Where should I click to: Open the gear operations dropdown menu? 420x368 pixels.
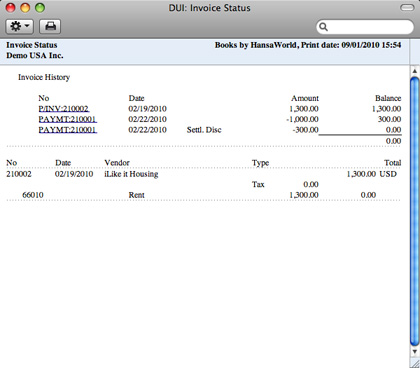[x=20, y=26]
